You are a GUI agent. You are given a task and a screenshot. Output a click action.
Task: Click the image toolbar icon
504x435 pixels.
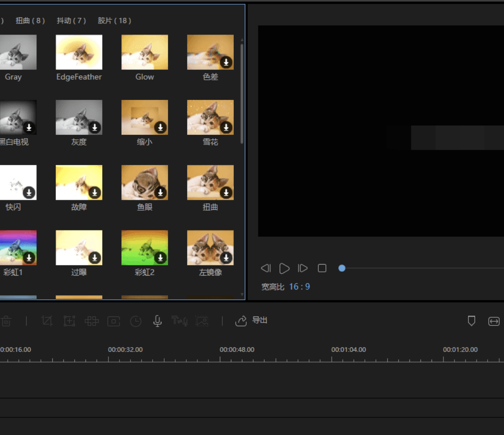coord(202,321)
